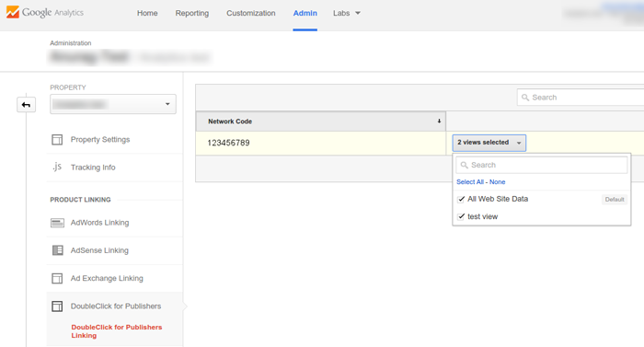Click the Administration heading text
Viewport: 644px width, 347px height.
(x=71, y=43)
